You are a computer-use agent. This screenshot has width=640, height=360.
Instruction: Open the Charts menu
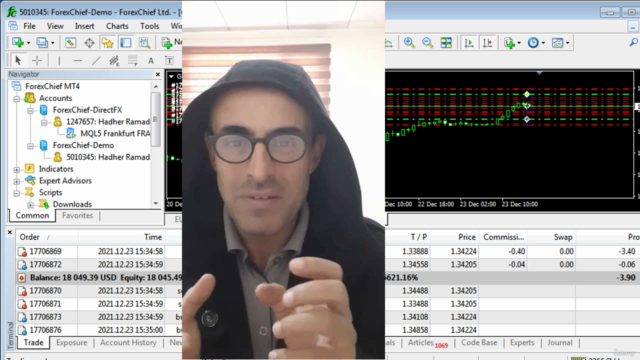117,26
